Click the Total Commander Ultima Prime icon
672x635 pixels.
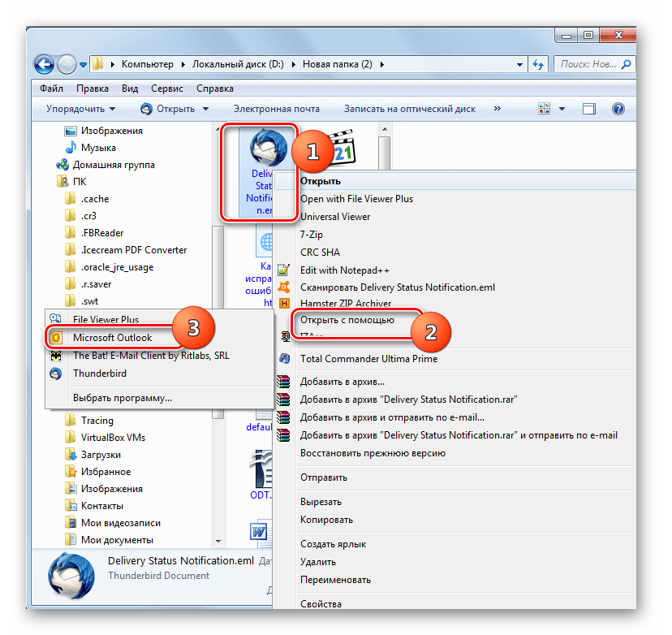[284, 358]
